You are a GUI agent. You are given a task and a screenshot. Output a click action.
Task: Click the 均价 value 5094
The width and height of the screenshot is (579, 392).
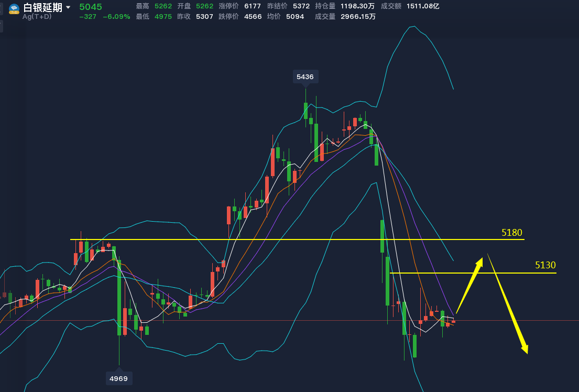295,17
